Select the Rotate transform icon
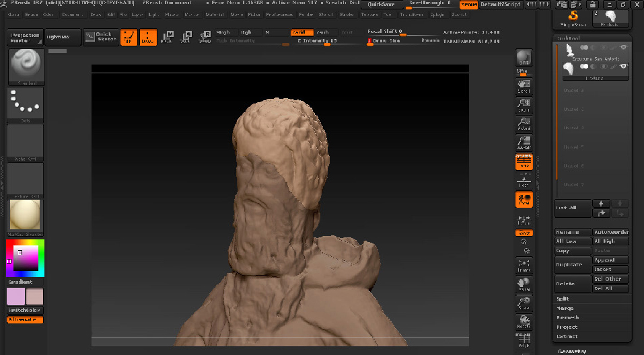This screenshot has height=355, width=644. tap(205, 38)
